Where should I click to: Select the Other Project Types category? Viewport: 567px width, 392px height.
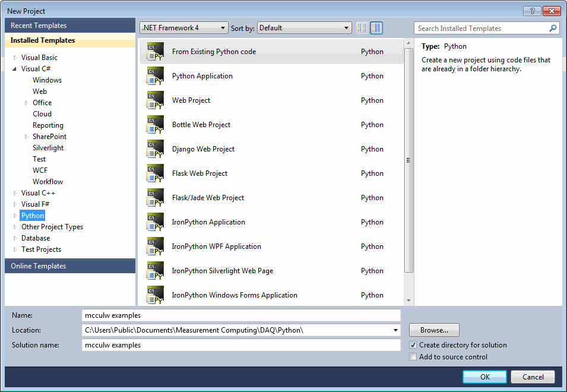click(52, 227)
